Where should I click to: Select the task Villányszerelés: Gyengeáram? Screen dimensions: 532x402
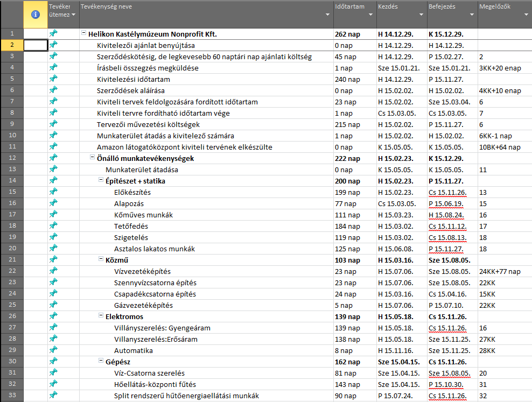tap(162, 328)
